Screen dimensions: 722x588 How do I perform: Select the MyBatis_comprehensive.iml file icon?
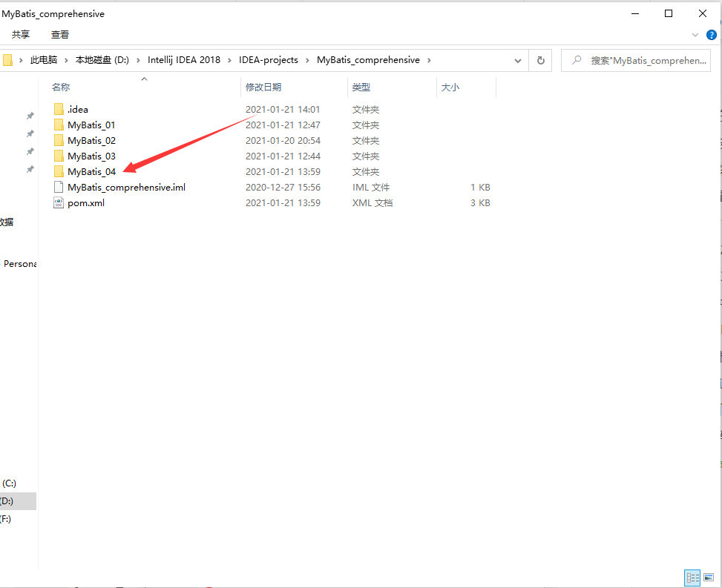59,188
